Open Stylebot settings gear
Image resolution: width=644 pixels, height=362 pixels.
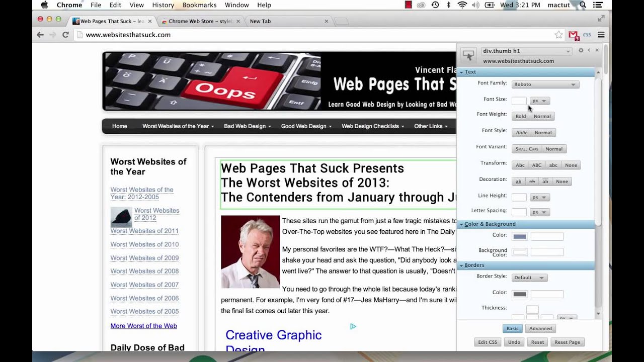581,50
